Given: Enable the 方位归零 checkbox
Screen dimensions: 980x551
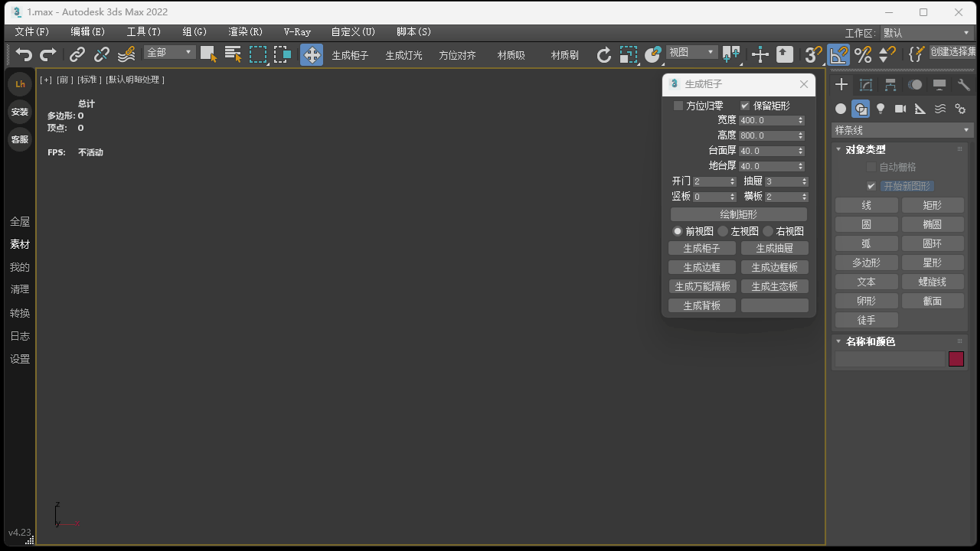Looking at the screenshot, I should (x=678, y=106).
